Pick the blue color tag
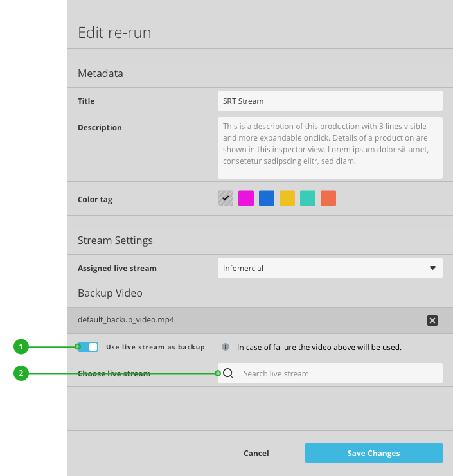This screenshot has height=476, width=453. pyautogui.click(x=267, y=198)
